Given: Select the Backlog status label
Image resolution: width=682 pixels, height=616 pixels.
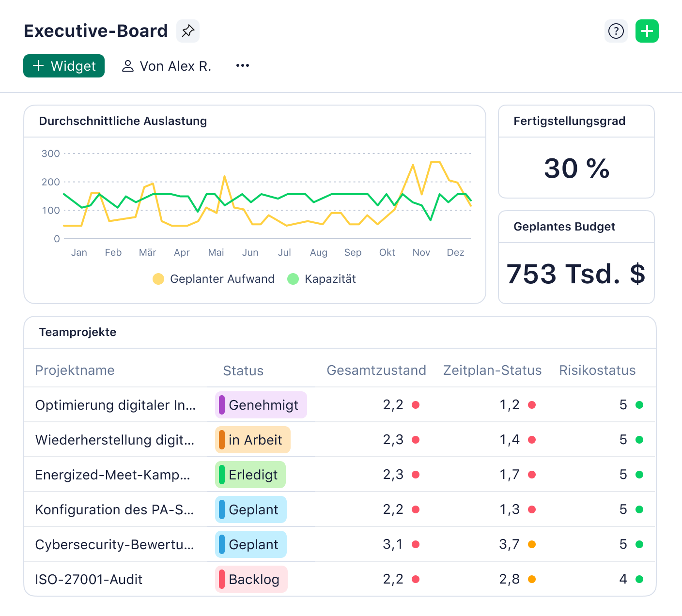Looking at the screenshot, I should click(251, 579).
